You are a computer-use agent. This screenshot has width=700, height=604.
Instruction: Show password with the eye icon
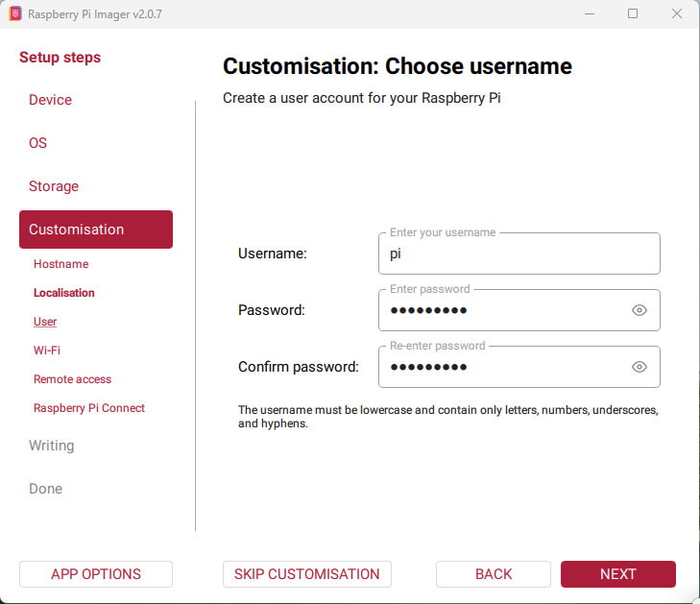[x=639, y=310]
